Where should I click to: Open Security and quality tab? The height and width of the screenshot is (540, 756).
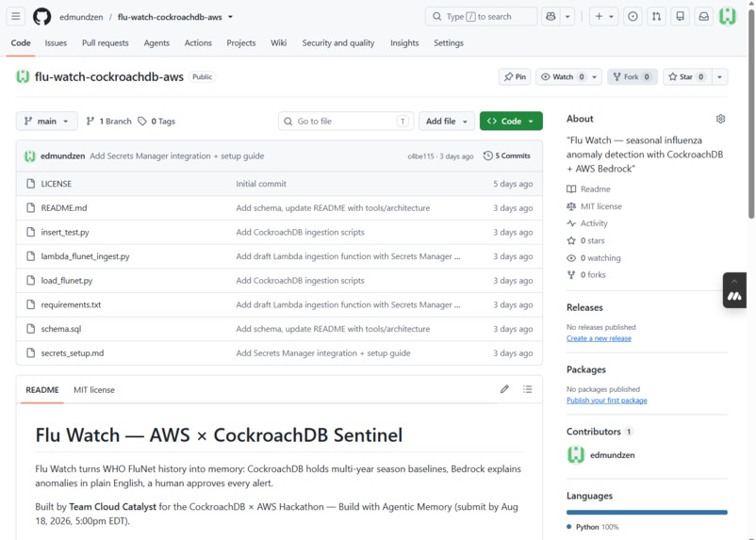[338, 43]
